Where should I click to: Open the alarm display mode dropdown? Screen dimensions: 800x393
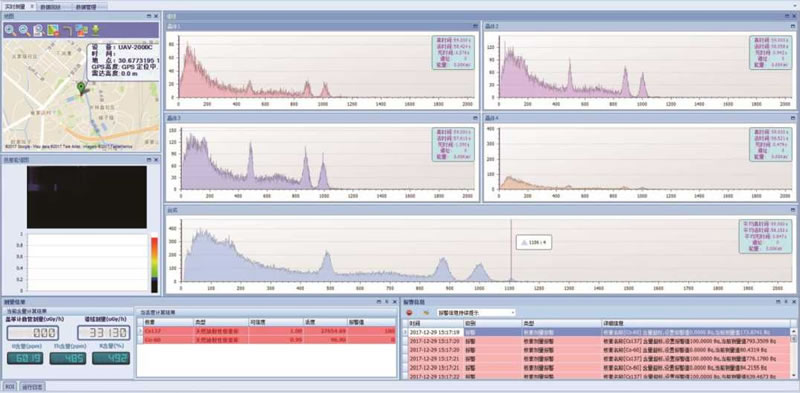click(476, 312)
